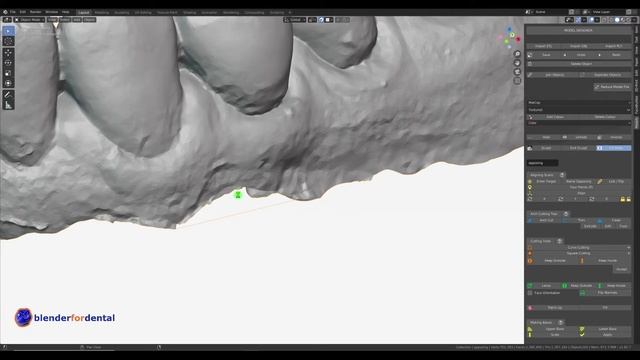Click the trash icon beside Delete Object

(530, 64)
